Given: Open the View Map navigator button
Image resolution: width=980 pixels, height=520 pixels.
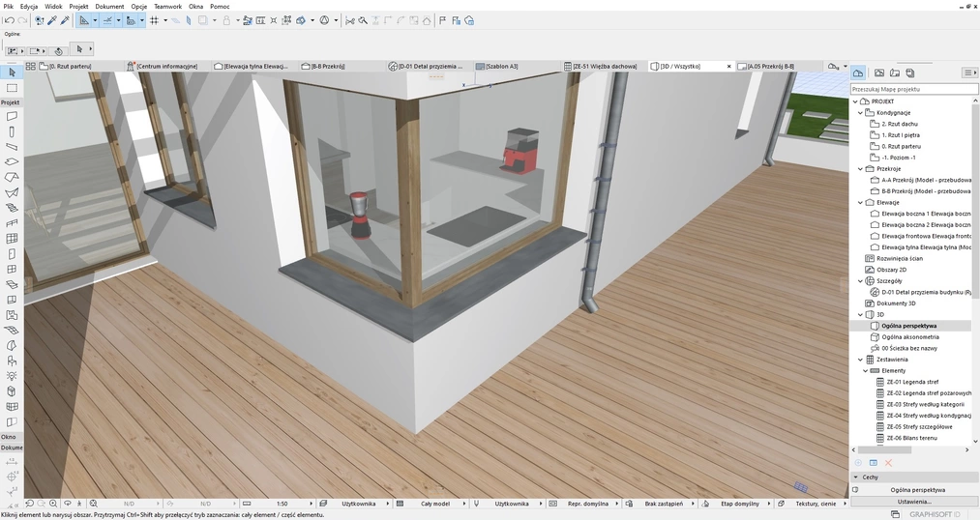Looking at the screenshot, I should point(878,73).
